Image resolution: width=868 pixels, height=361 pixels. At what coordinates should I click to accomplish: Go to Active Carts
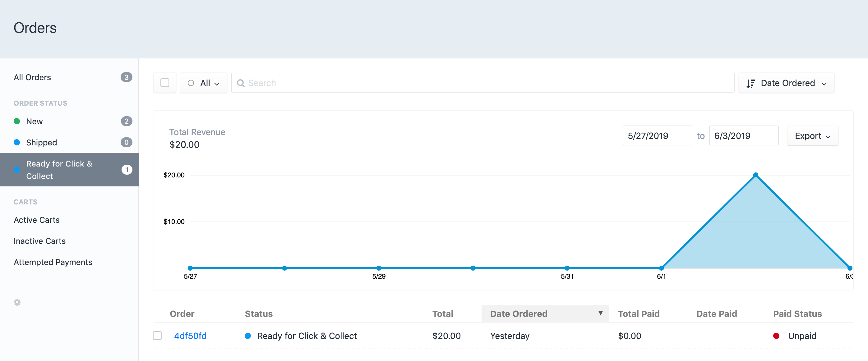(37, 220)
